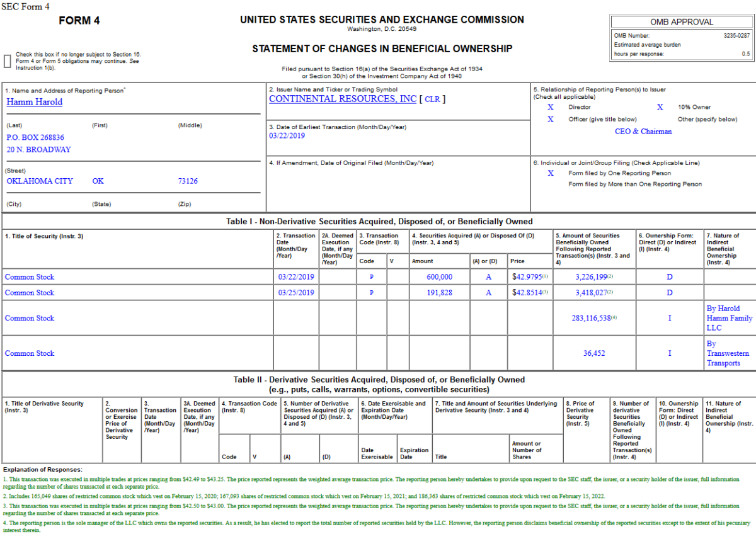Select the 'Explanation of Responses:' label
Viewport: 756px width, 534px height.
pos(42,470)
